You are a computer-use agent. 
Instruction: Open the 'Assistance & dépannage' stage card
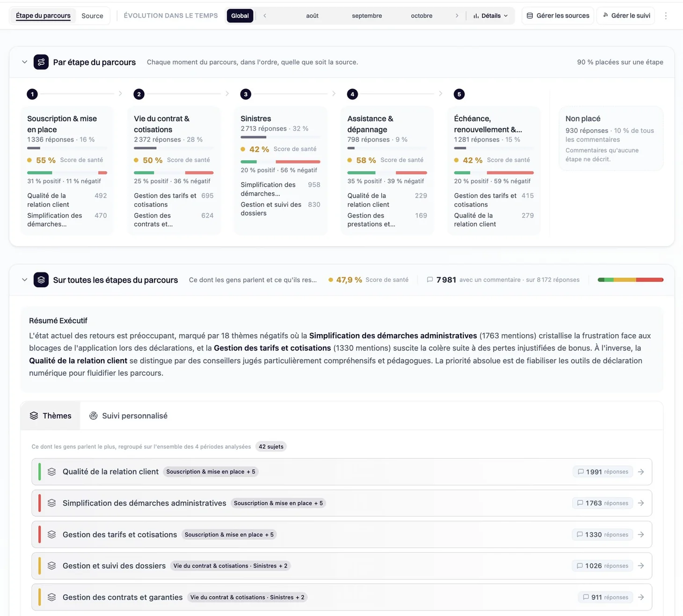(387, 171)
